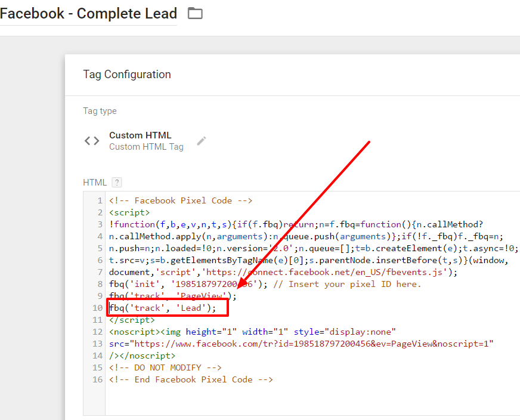Select the Custom HTML tag type title
The image size is (520, 420).
pyautogui.click(x=140, y=135)
